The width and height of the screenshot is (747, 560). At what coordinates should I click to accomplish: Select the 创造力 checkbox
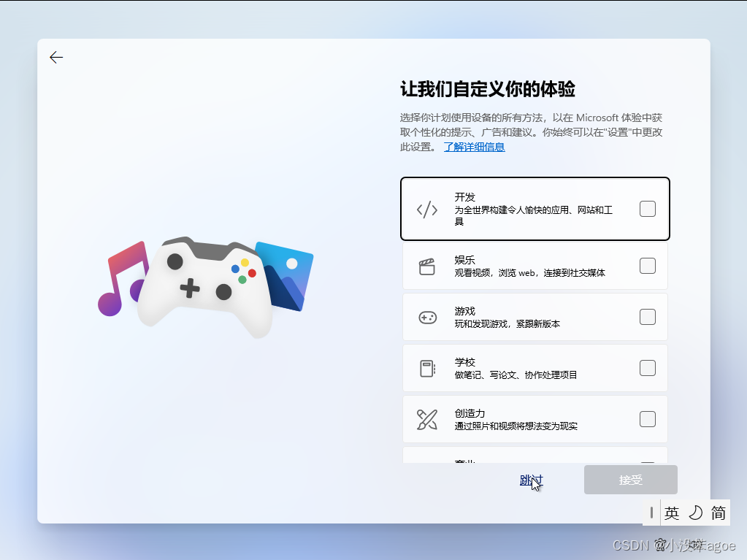click(x=648, y=419)
